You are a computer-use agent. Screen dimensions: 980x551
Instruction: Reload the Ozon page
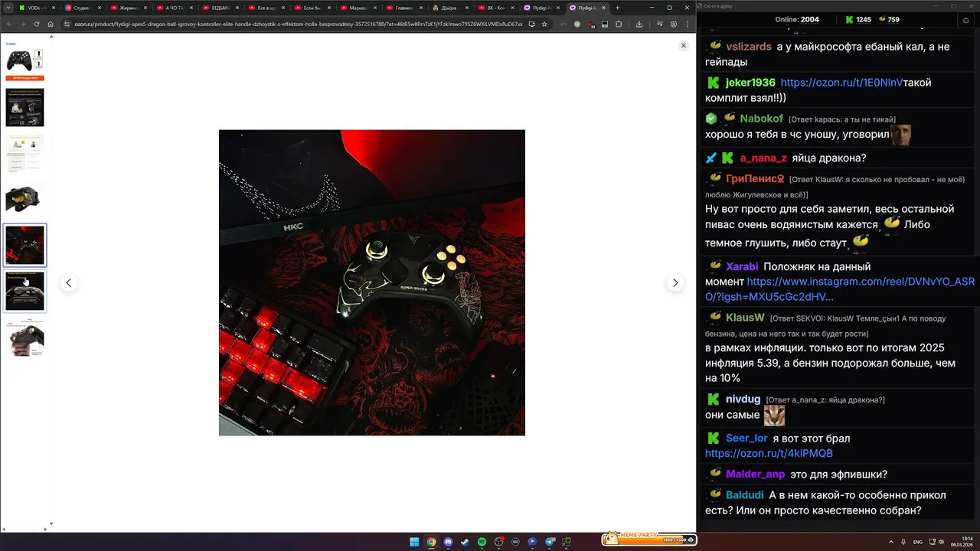tap(37, 24)
